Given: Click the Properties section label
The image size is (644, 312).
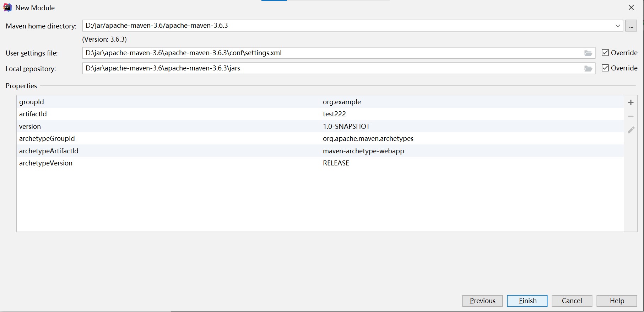Looking at the screenshot, I should coord(21,86).
